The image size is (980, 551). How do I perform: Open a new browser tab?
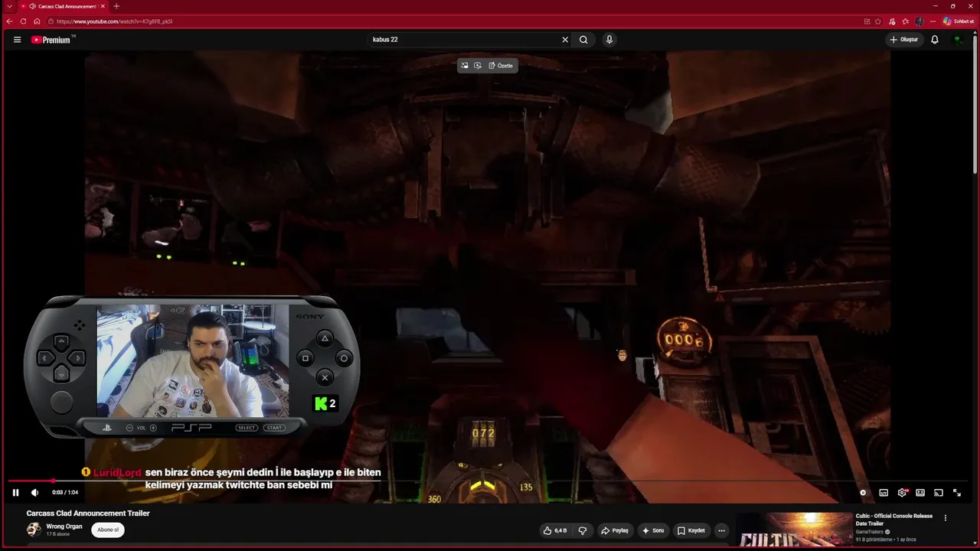click(x=116, y=6)
